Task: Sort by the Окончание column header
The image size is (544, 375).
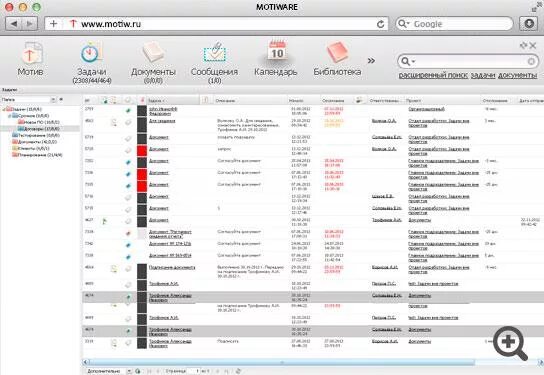Action: point(336,100)
